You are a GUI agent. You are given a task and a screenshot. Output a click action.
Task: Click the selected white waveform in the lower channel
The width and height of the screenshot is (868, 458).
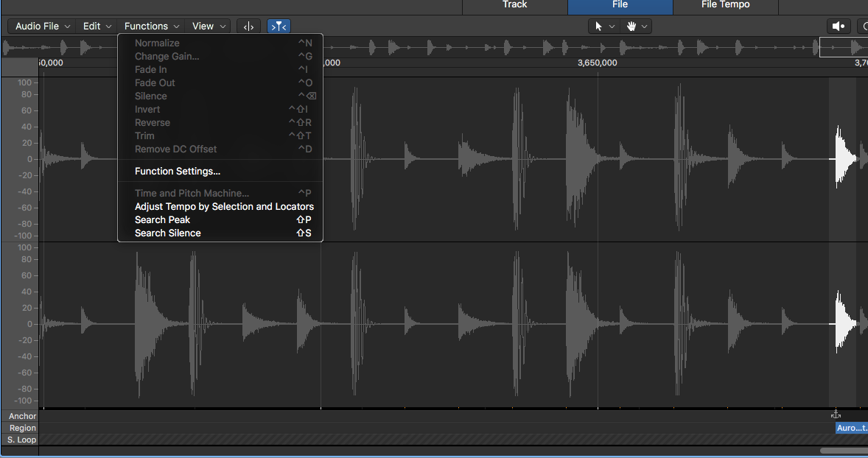coord(844,323)
